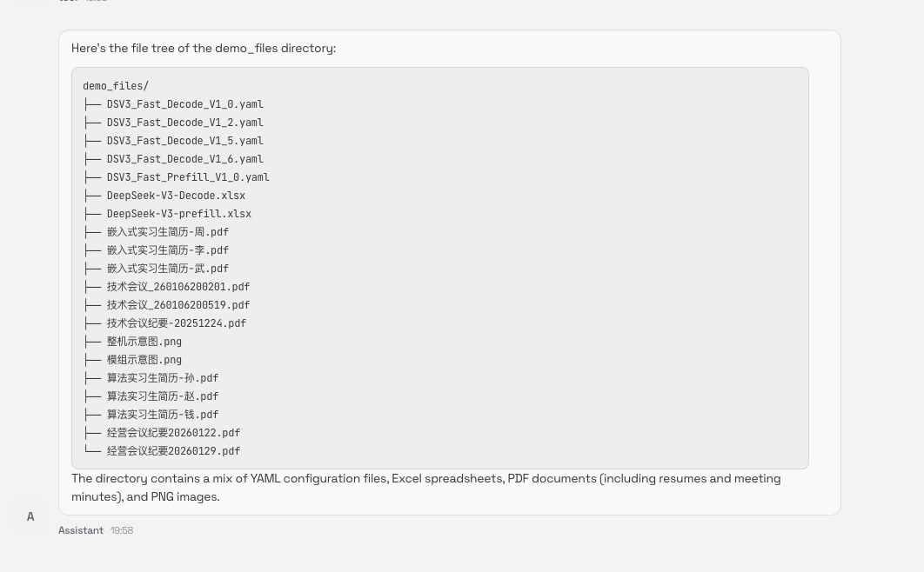Image resolution: width=924 pixels, height=572 pixels.
Task: Select the 嵌入式实习生简历-周.pdf entry
Action: tap(167, 232)
